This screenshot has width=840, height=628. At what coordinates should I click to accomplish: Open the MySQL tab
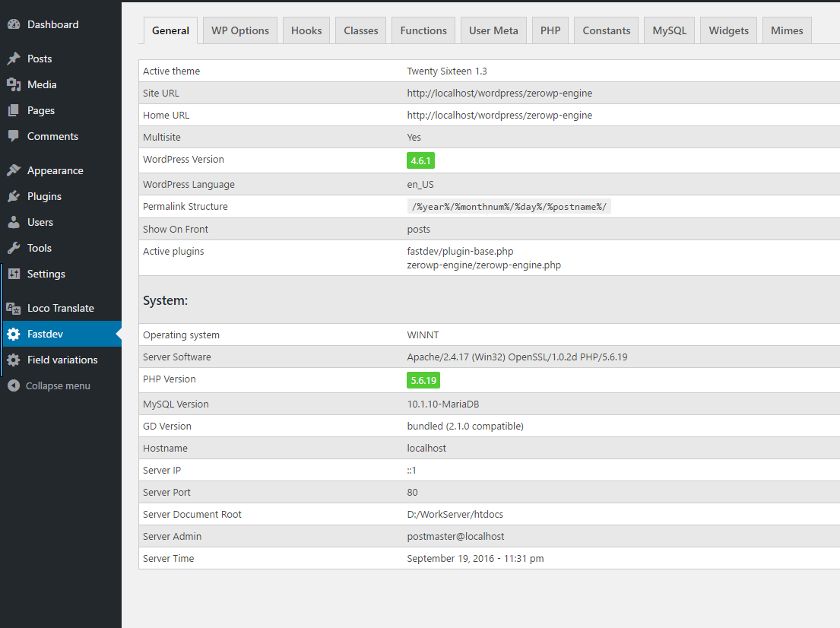pyautogui.click(x=669, y=30)
